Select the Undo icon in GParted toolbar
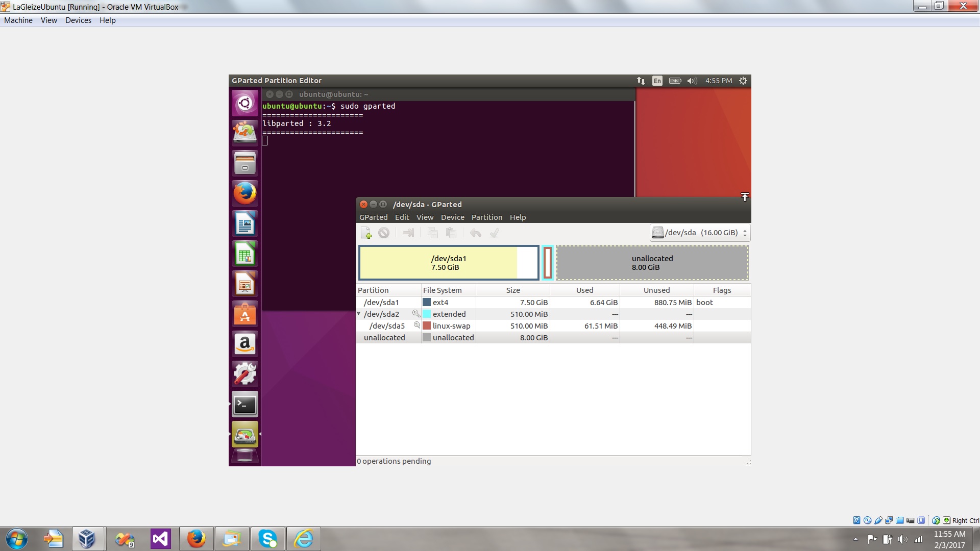The height and width of the screenshot is (551, 980). [x=475, y=233]
